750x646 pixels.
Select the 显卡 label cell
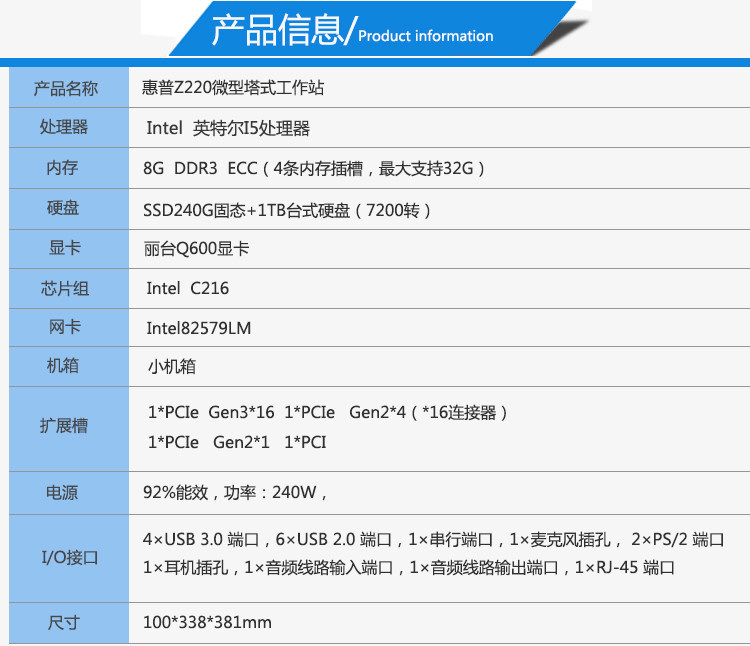(x=69, y=249)
